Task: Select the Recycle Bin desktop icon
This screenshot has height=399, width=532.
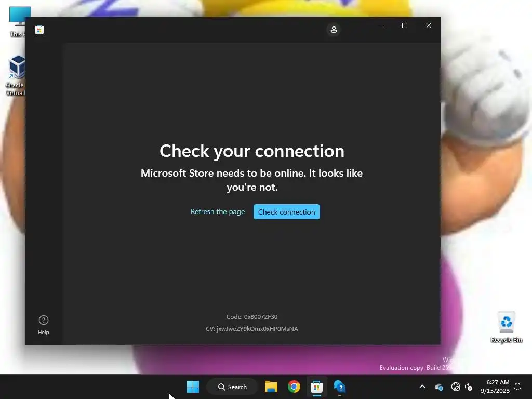Action: pos(506,327)
